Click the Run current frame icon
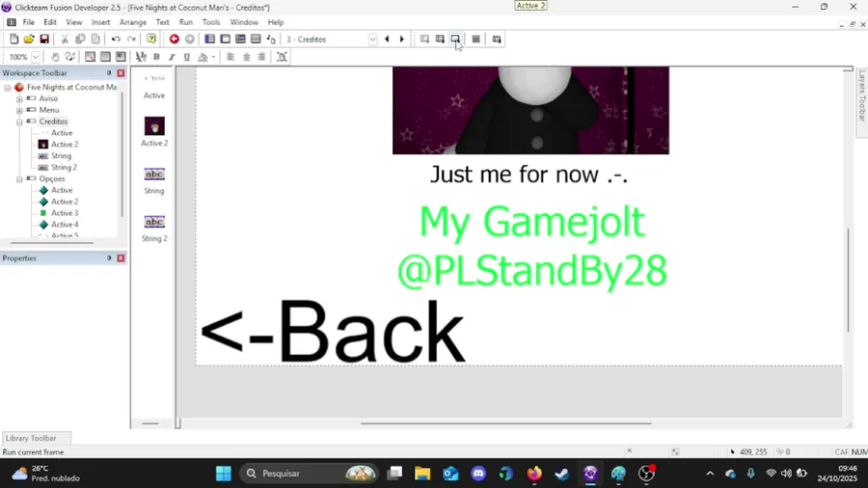 click(x=455, y=40)
